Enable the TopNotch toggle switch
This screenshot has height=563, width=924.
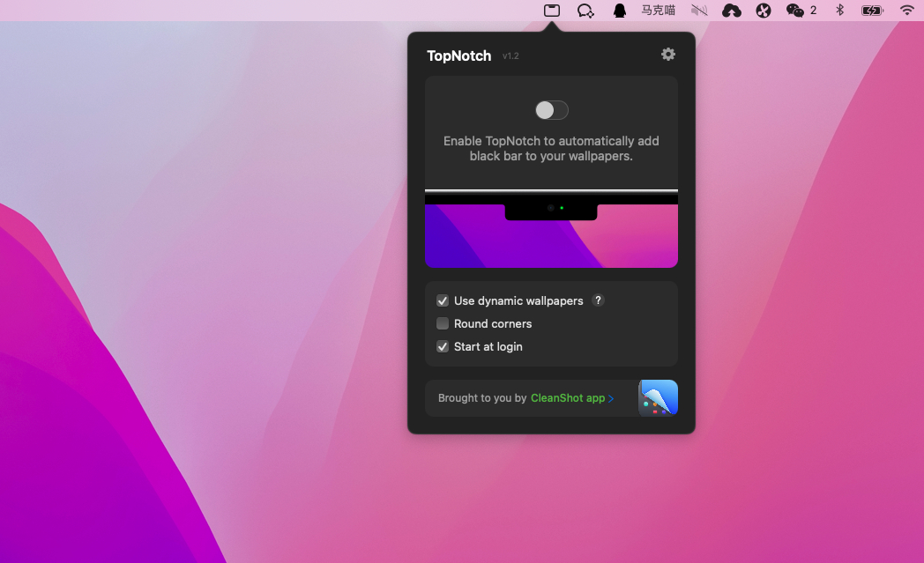(552, 110)
